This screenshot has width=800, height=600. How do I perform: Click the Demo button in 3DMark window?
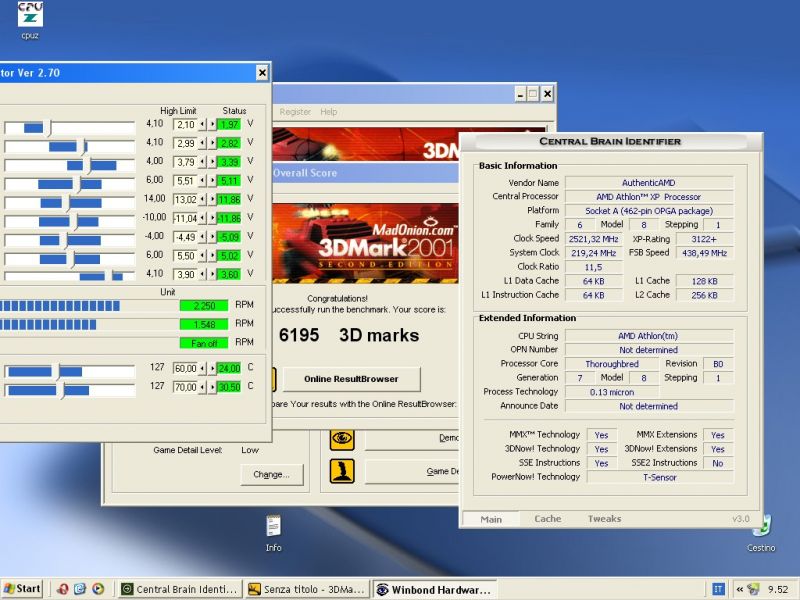coord(412,439)
